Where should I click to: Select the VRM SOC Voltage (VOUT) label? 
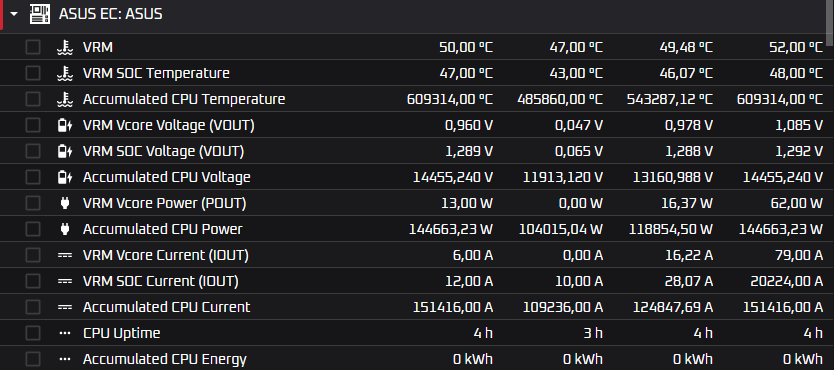[163, 152]
